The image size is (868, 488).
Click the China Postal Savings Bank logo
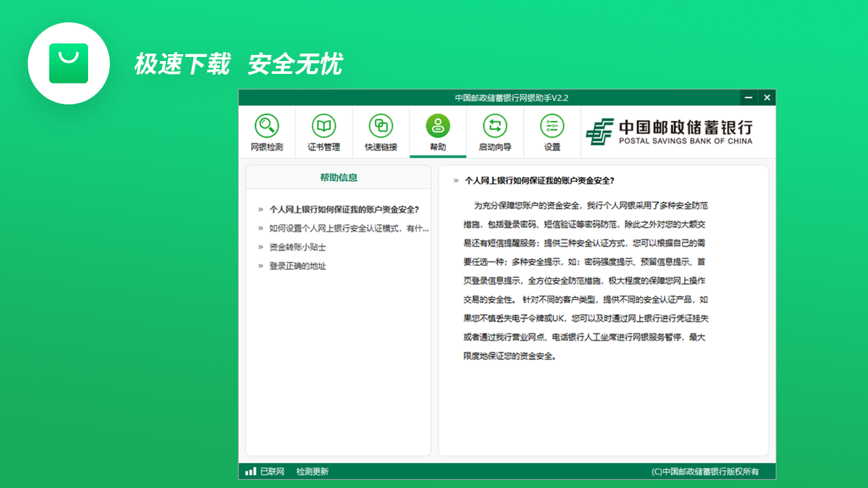point(678,131)
